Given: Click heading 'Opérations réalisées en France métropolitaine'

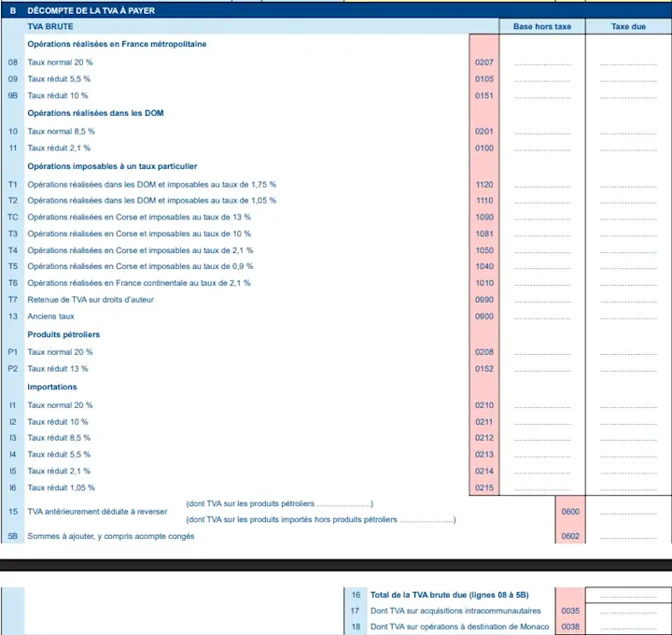Looking at the screenshot, I should pos(117,44).
